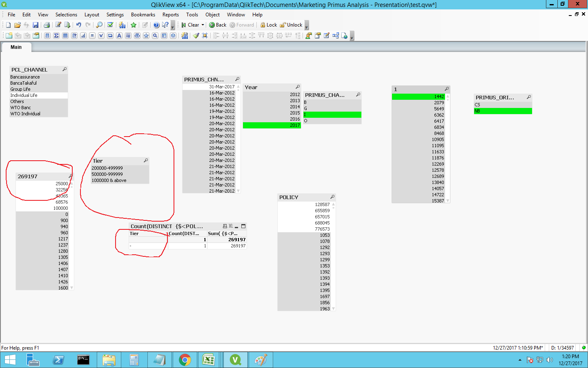Select Individual Life in PCL_CHANNEL list

pyautogui.click(x=39, y=95)
